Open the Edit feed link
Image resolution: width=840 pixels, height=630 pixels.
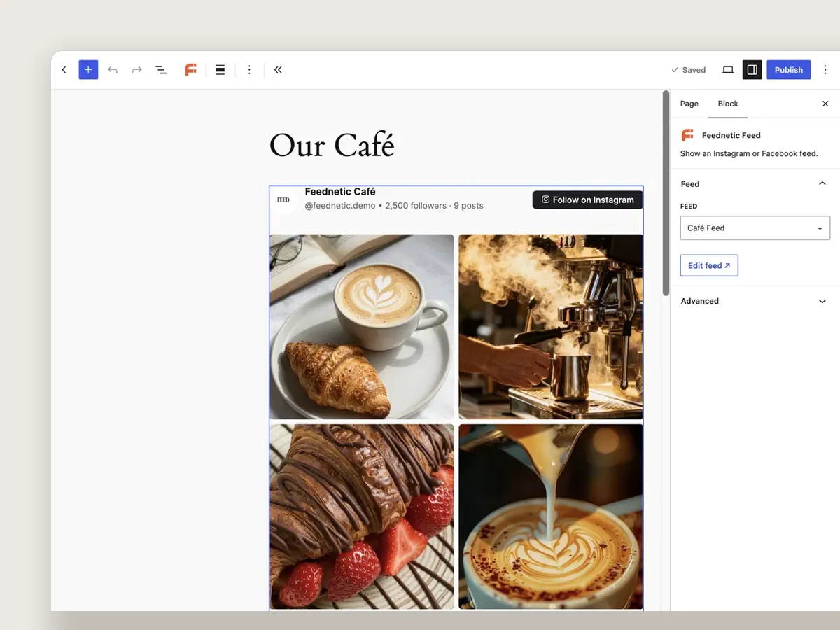pyautogui.click(x=709, y=265)
